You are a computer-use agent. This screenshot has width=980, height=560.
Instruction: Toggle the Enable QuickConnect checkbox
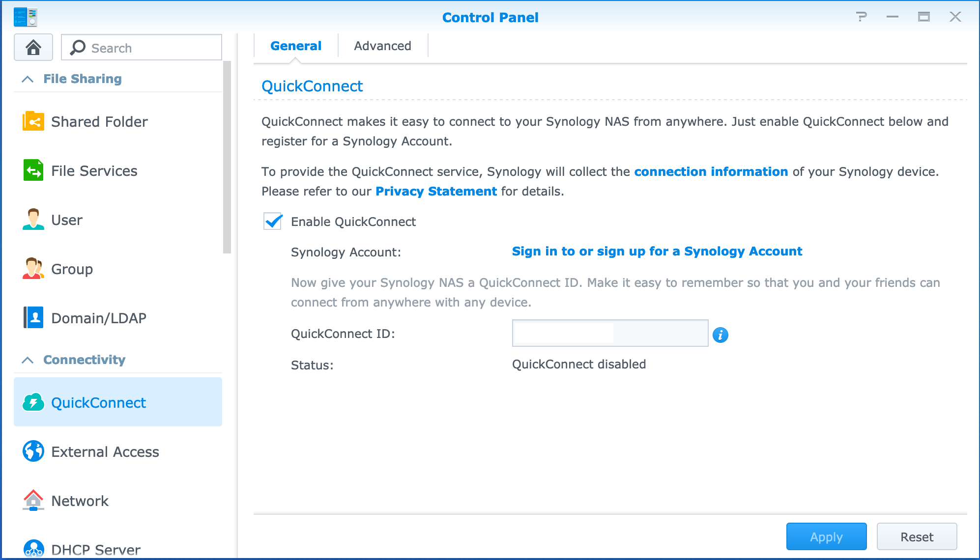click(x=273, y=222)
